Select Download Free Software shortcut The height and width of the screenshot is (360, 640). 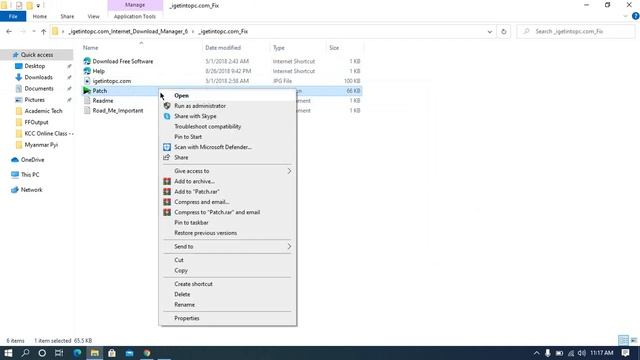click(122, 61)
